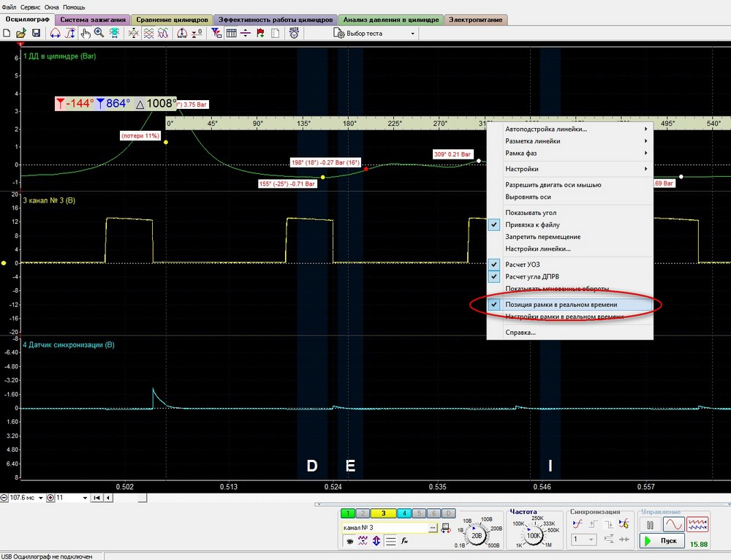Screen dimensions: 731x560
Task: Toggle the digital channel D button
Action: pos(449,513)
